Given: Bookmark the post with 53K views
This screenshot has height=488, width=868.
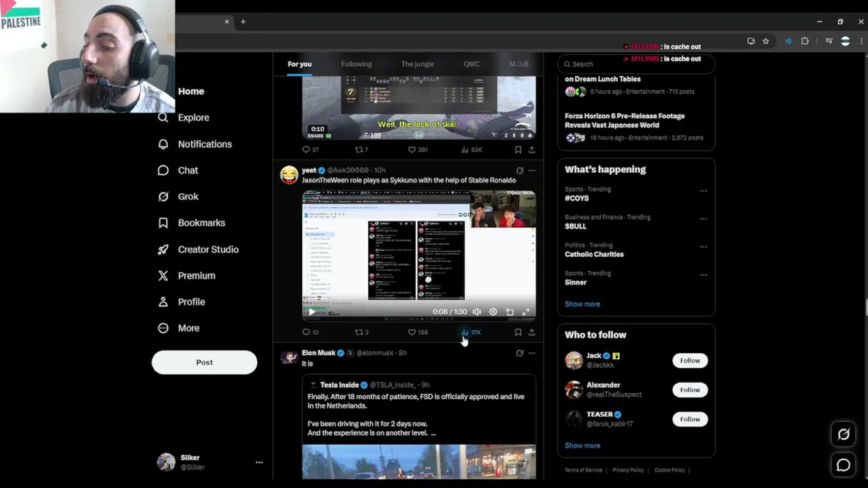Looking at the screenshot, I should 518,149.
